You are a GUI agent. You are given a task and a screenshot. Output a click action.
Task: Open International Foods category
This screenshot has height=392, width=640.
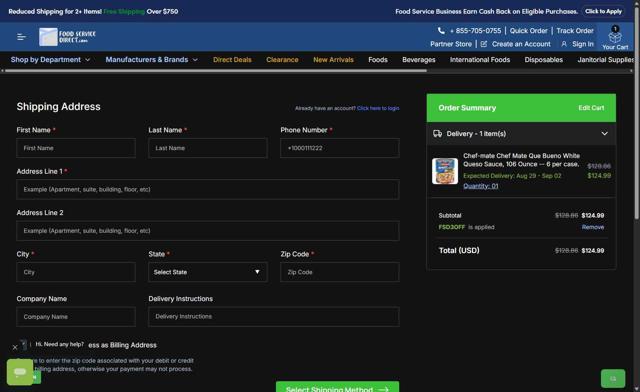pyautogui.click(x=480, y=60)
